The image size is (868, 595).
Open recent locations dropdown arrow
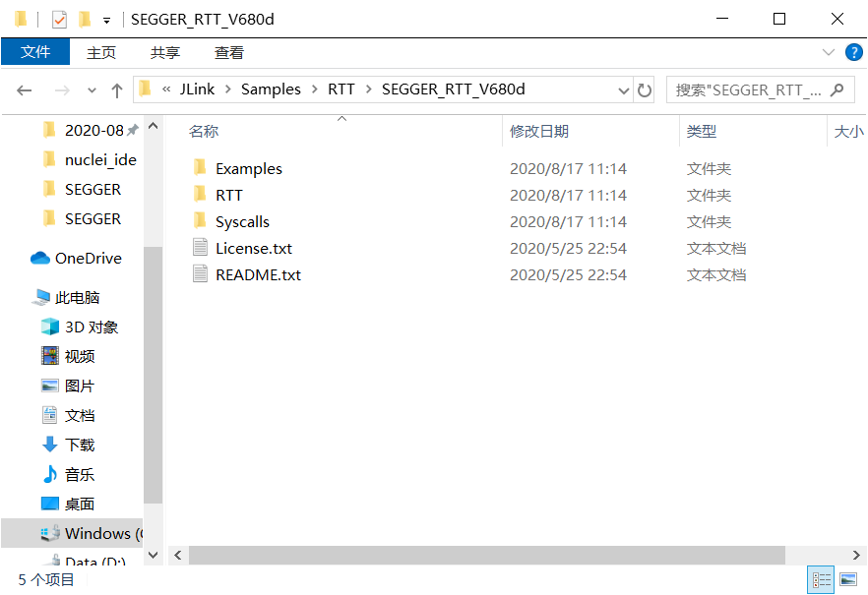[93, 90]
